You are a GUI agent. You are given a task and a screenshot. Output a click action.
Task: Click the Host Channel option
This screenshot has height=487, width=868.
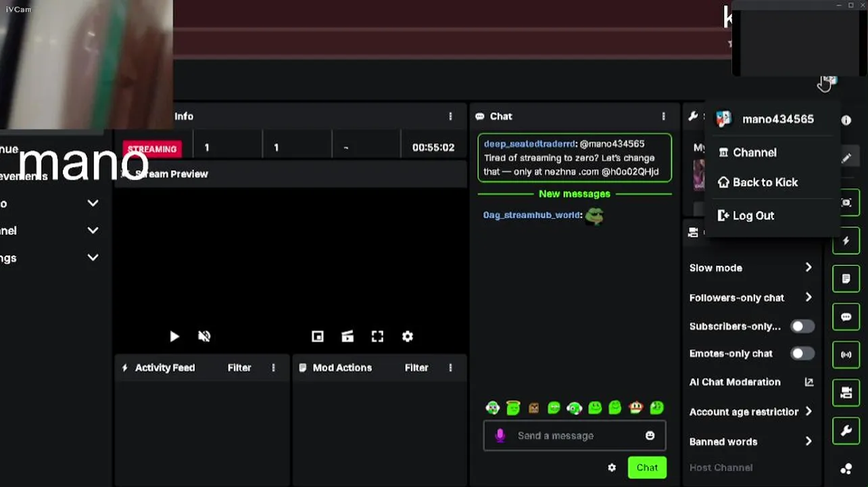pos(721,467)
